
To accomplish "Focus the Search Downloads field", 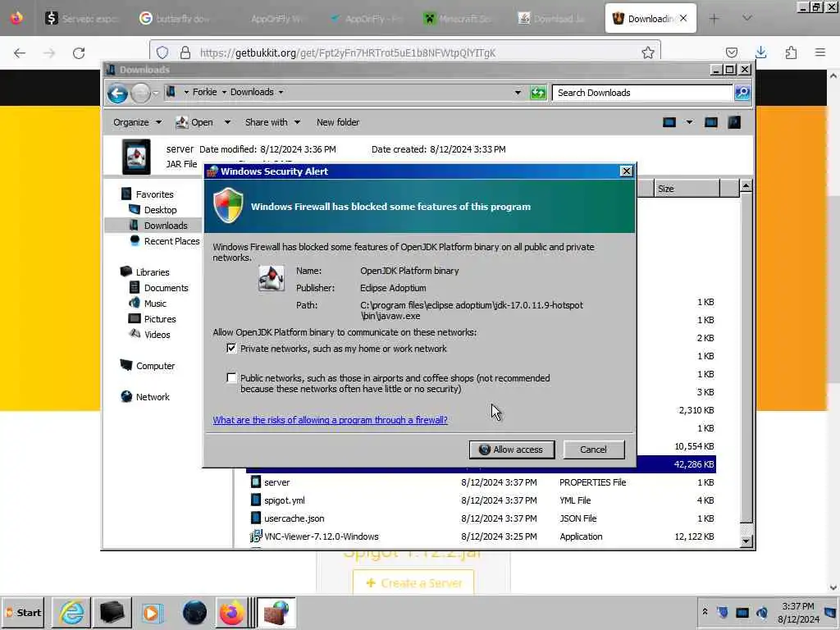I will (642, 93).
